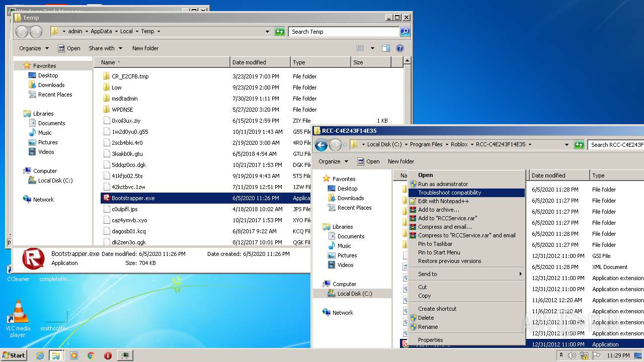Show hidden system tray icons

pyautogui.click(x=561, y=355)
